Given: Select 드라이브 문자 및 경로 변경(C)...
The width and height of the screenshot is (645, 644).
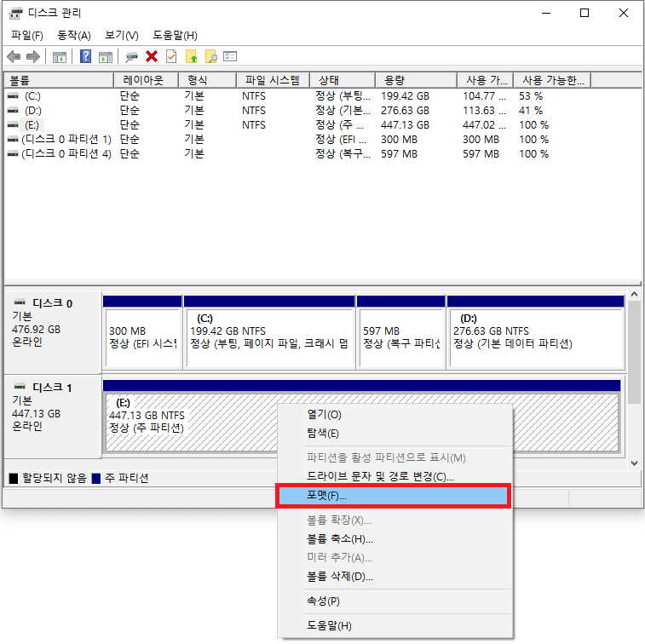Looking at the screenshot, I should [x=394, y=476].
